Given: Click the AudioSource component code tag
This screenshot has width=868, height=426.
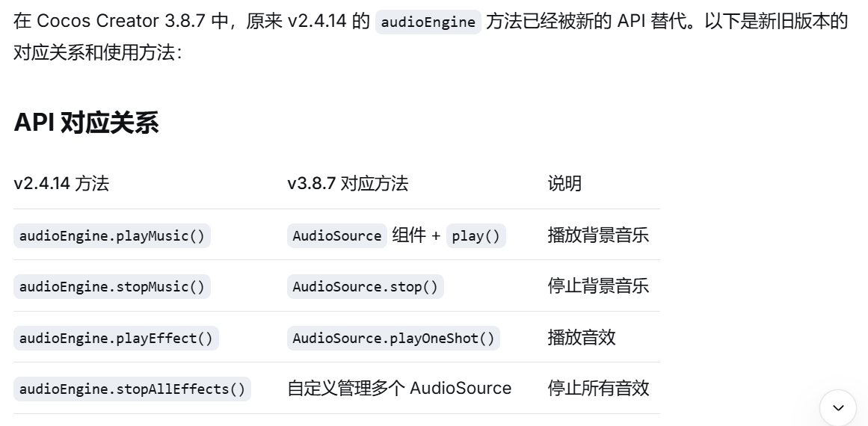Looking at the screenshot, I should click(x=337, y=235).
